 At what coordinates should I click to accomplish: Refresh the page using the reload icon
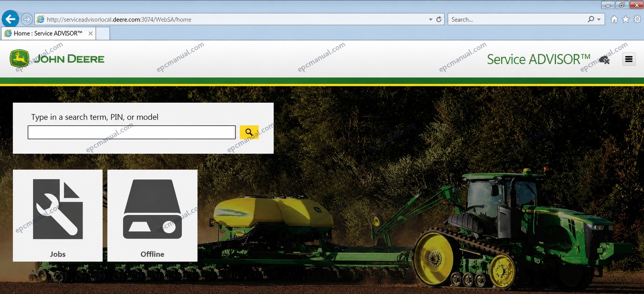pyautogui.click(x=439, y=19)
